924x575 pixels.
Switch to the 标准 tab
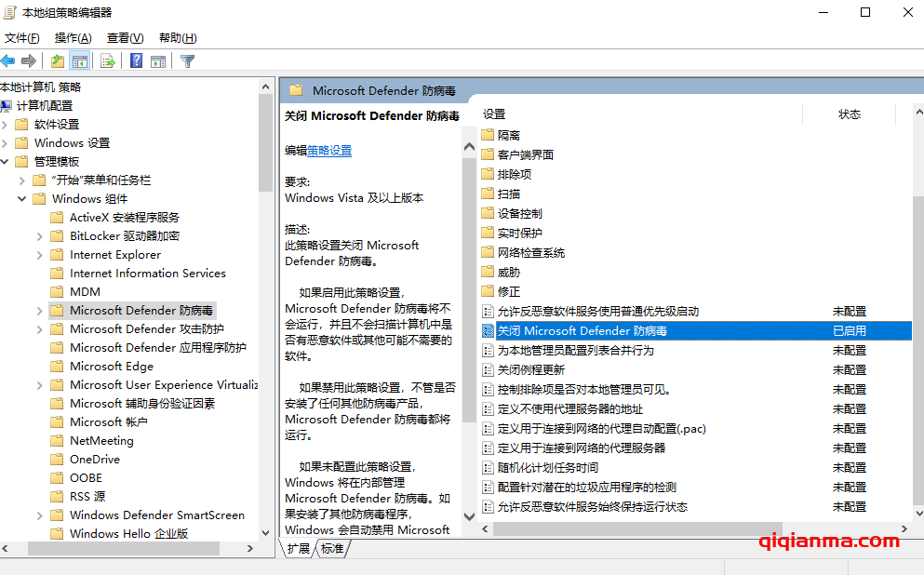click(x=331, y=549)
